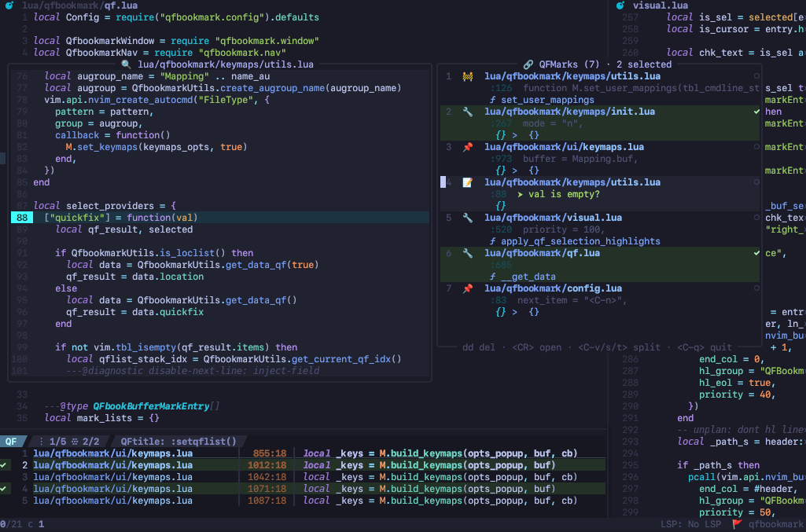This screenshot has width=806, height=532.
Task: Deselect the checkmark on keymaps/init.lua mark
Action: click(756, 112)
